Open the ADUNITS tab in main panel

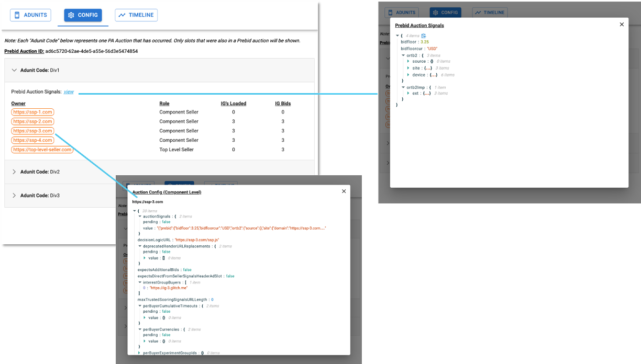pyautogui.click(x=32, y=15)
